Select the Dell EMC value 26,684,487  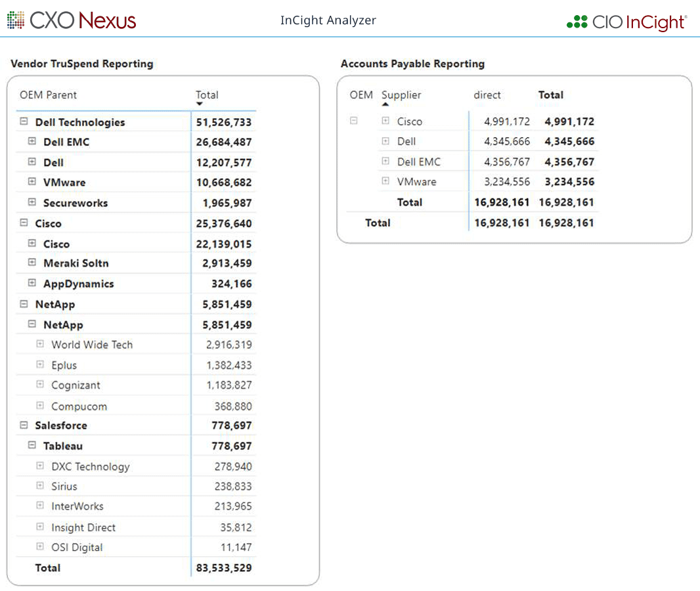[x=224, y=142]
